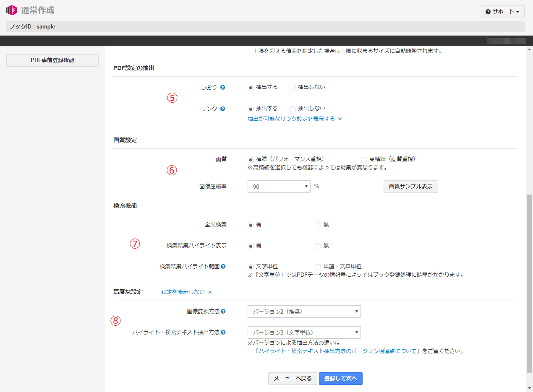Open the 画像変換方法 version dropdown
The image size is (533, 392).
304,312
